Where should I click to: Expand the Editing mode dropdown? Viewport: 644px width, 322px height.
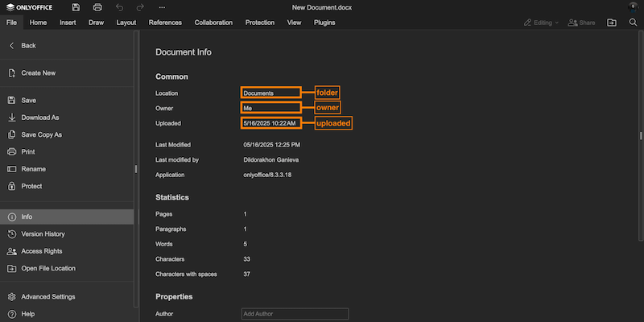coord(541,23)
